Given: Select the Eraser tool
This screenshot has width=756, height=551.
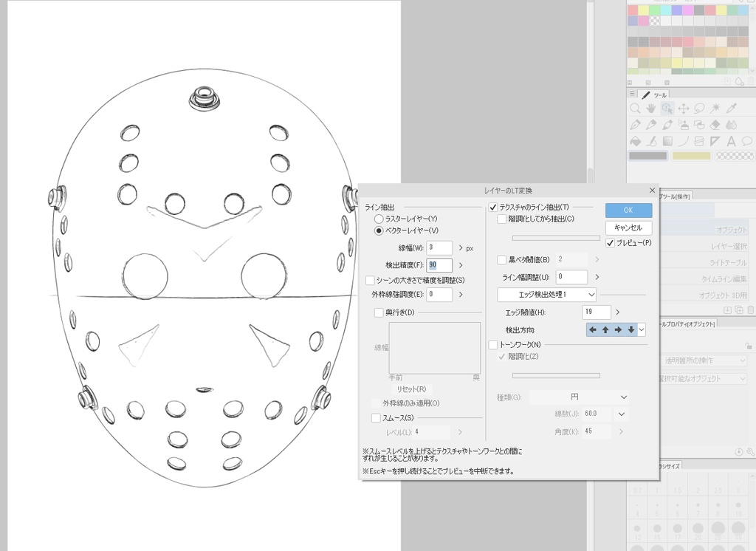Looking at the screenshot, I should coord(715,125).
